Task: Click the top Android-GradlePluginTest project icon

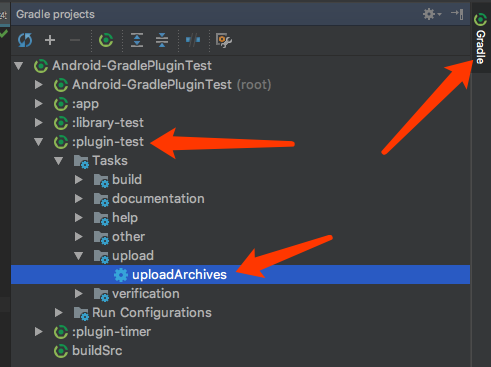Action: click(x=41, y=66)
